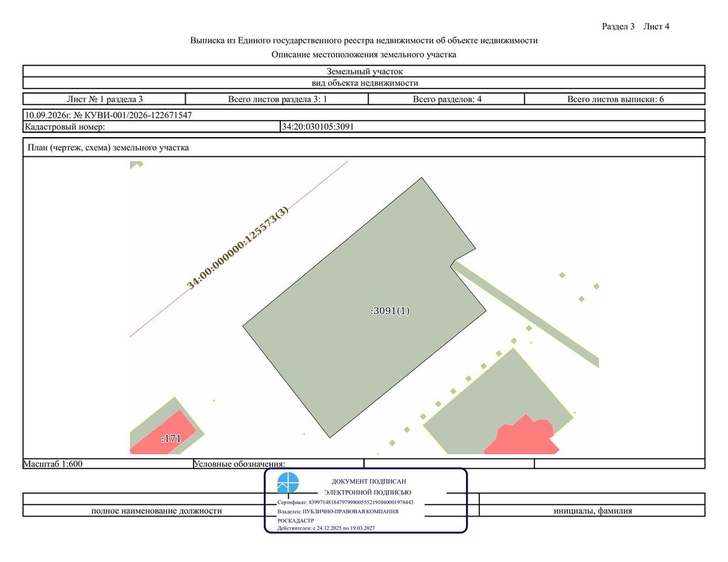Viewport: 728px width, 562px height.
Task: Select the request line "10.09.2026г. № КУВИ-001/2026-122671547"
Action: (109, 115)
